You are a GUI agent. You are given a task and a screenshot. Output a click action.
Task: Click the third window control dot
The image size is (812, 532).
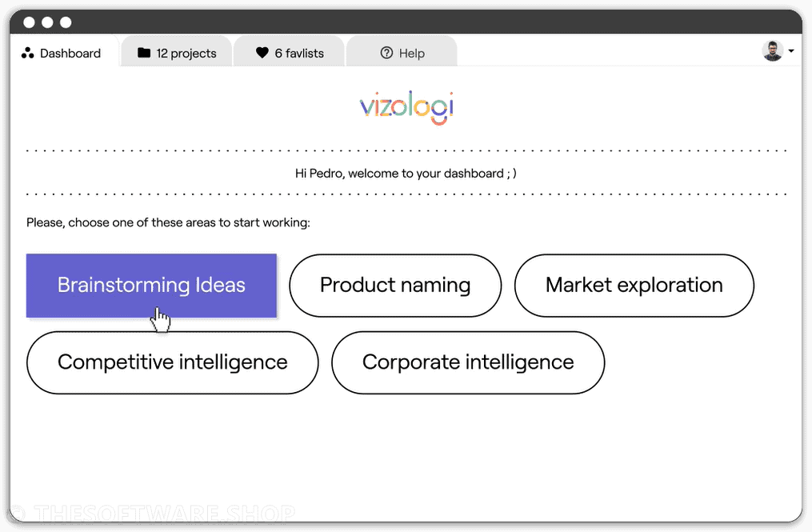pyautogui.click(x=66, y=22)
